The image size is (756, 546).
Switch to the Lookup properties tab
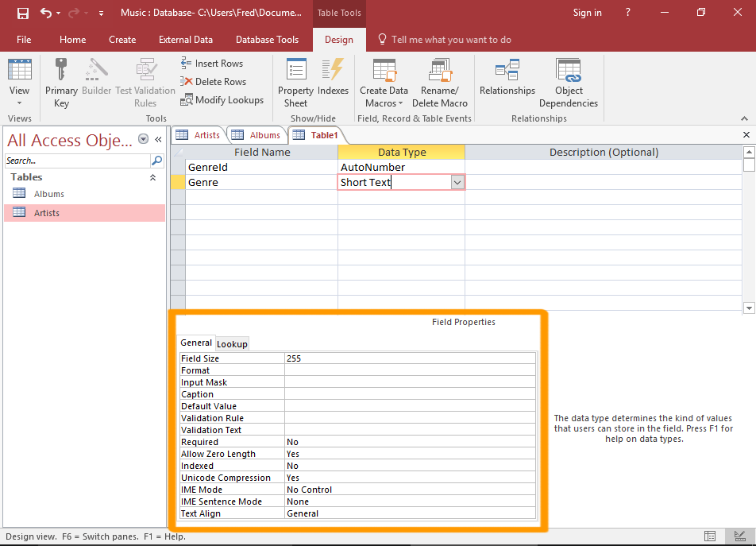tap(232, 344)
